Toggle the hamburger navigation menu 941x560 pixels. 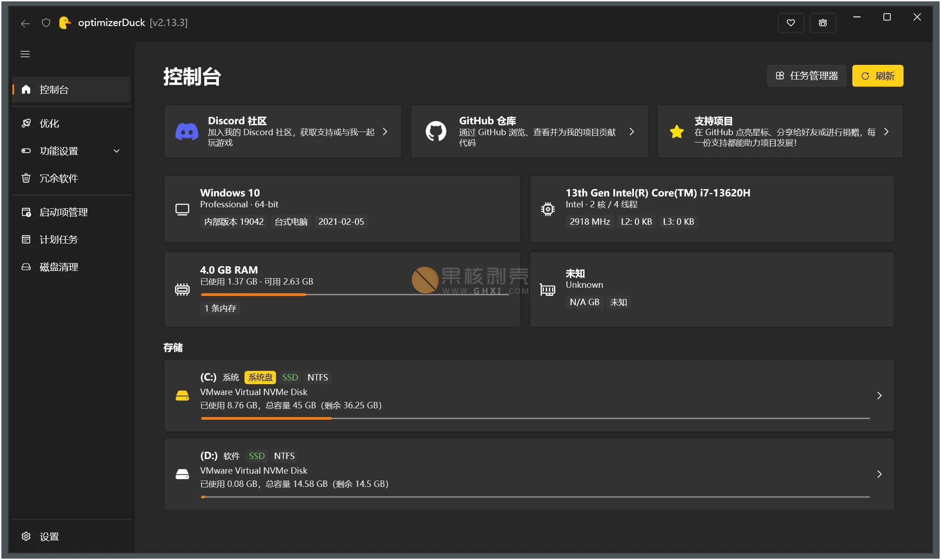25,54
